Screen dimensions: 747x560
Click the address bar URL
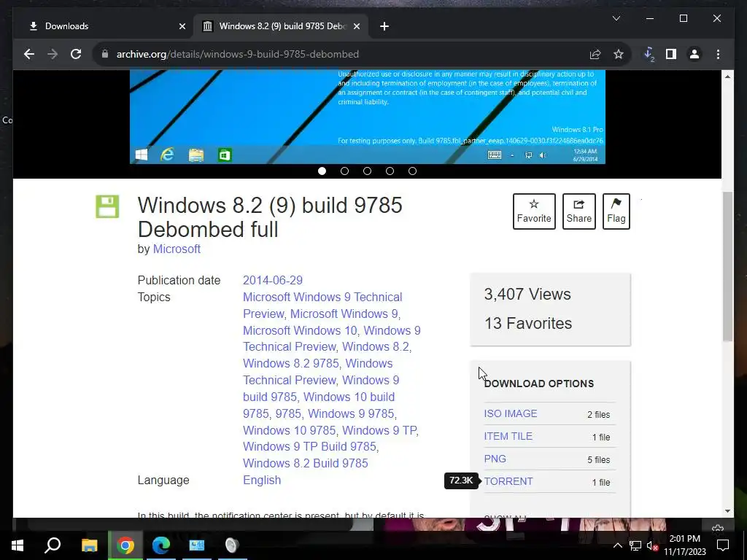click(238, 54)
